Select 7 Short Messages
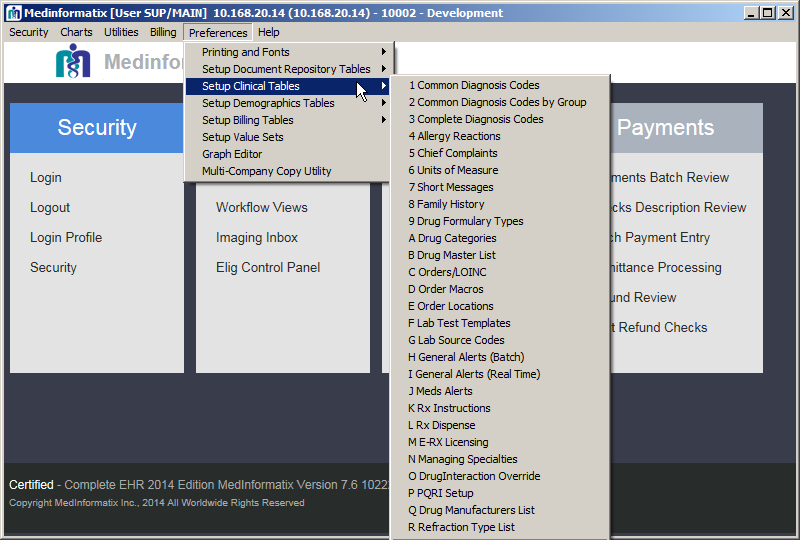Screen dimensions: 801x541 tap(500, 187)
